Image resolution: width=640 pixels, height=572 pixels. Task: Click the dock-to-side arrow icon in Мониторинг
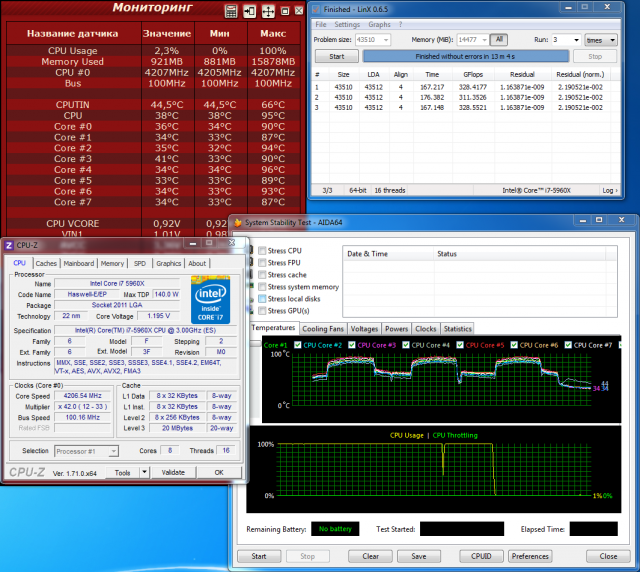(249, 11)
